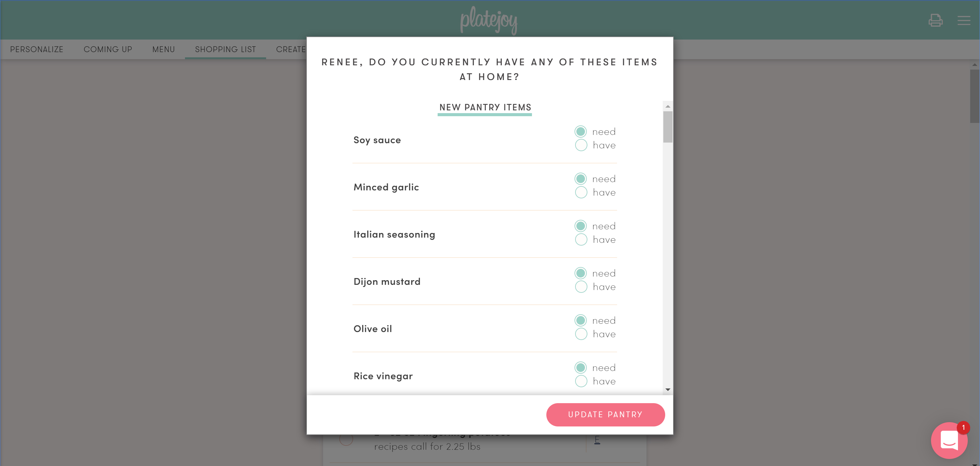Select 'need' for Olive oil
This screenshot has width=980, height=466.
pyautogui.click(x=581, y=321)
